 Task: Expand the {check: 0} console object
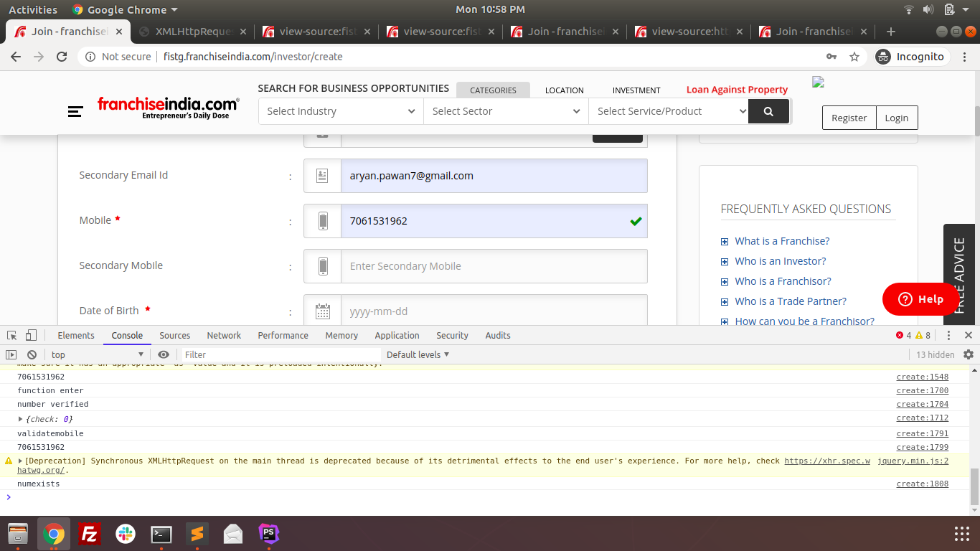pyautogui.click(x=21, y=418)
